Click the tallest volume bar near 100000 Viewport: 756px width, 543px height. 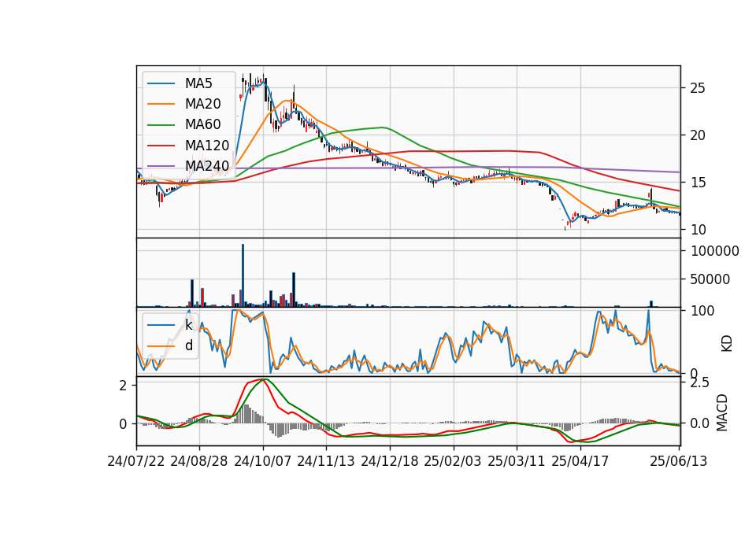click(x=243, y=275)
